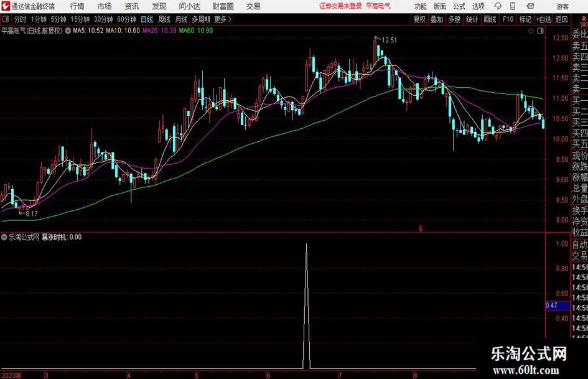
Task: Open the mail envelope icon
Action: pyautogui.click(x=530, y=6)
